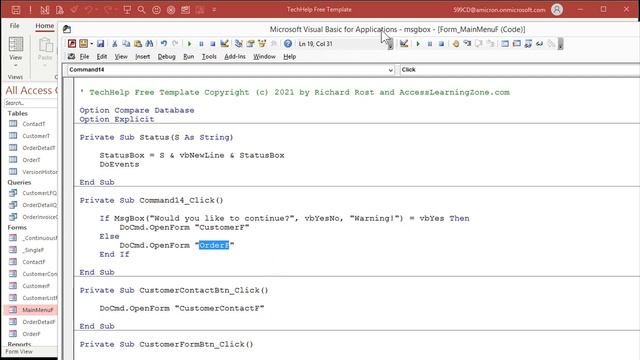Image resolution: width=640 pixels, height=360 pixels.
Task: Open the Object Browser icon
Action: click(262, 44)
